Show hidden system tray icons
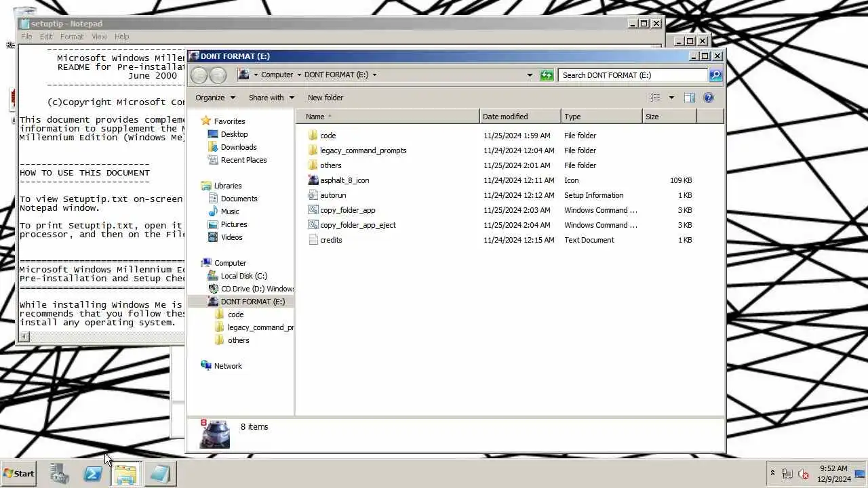 click(x=772, y=473)
